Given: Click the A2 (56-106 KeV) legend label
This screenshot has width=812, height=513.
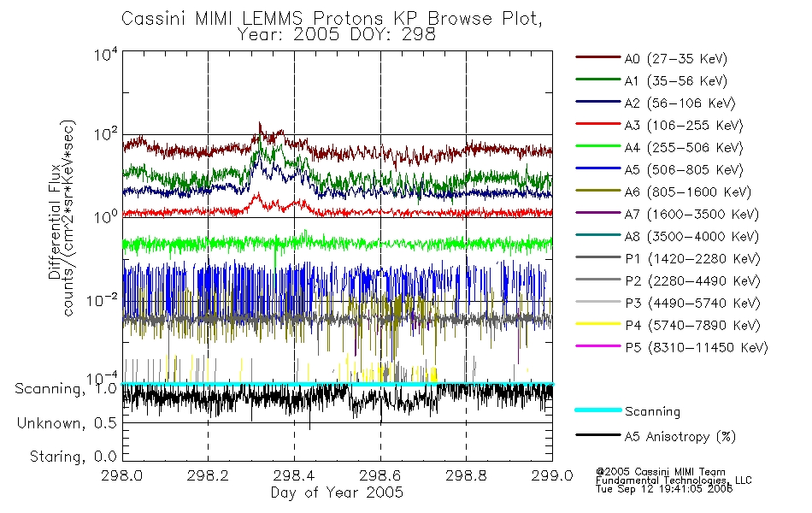Looking at the screenshot, I should pyautogui.click(x=680, y=103).
